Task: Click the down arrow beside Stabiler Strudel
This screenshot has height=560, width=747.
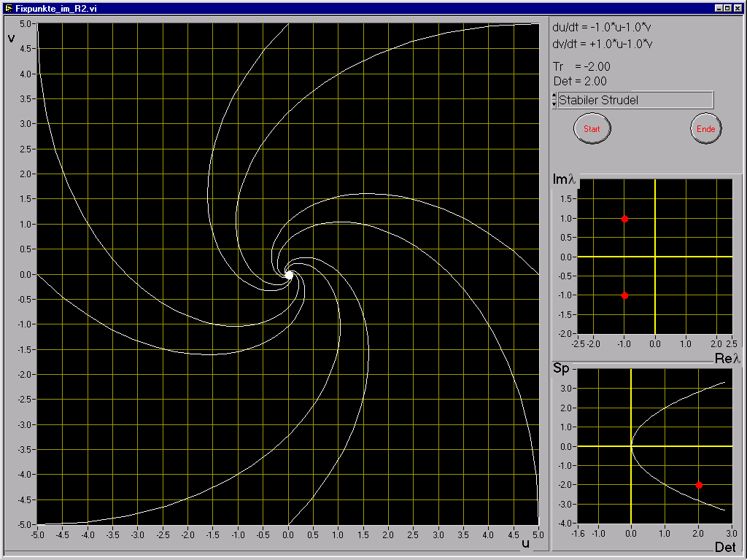Action: (554, 104)
